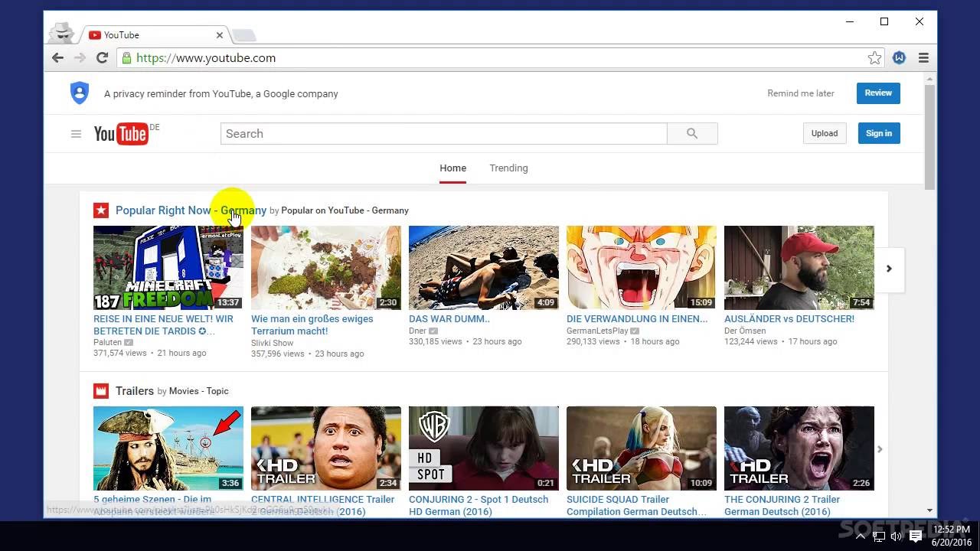This screenshot has width=980, height=551.
Task: Click the green lock security icon
Action: 126,58
